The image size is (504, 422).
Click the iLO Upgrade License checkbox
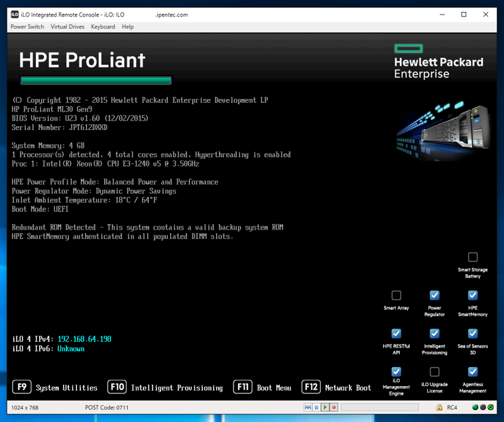[434, 372]
